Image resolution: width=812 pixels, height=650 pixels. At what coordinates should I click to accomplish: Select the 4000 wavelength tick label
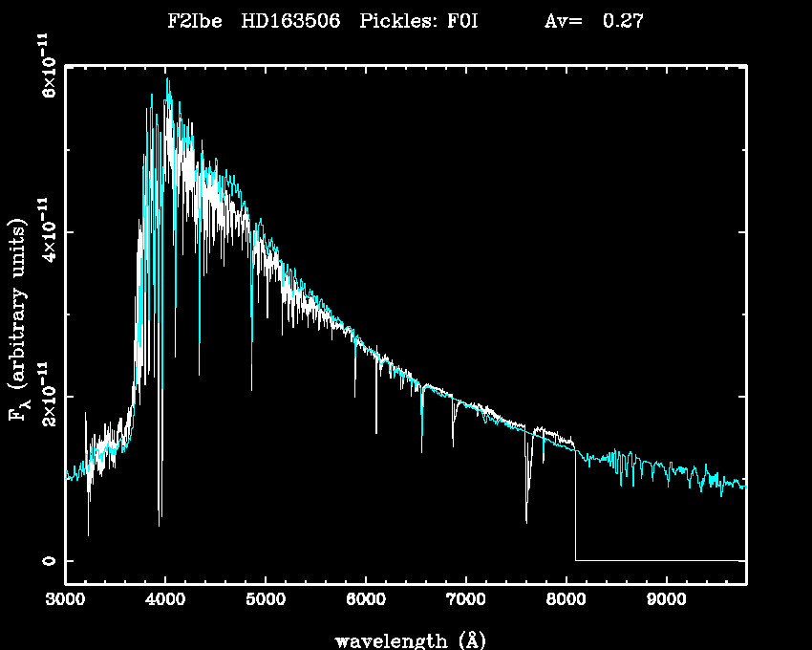click(165, 600)
